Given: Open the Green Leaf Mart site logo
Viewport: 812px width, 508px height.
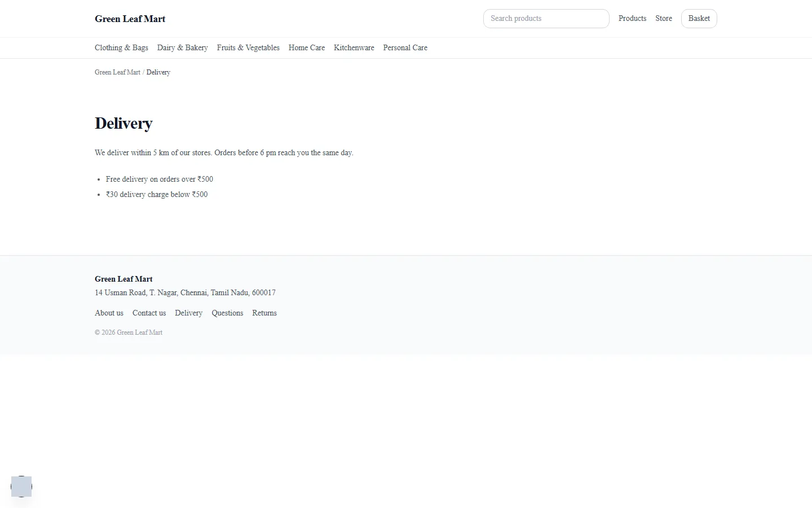Looking at the screenshot, I should 130,19.
